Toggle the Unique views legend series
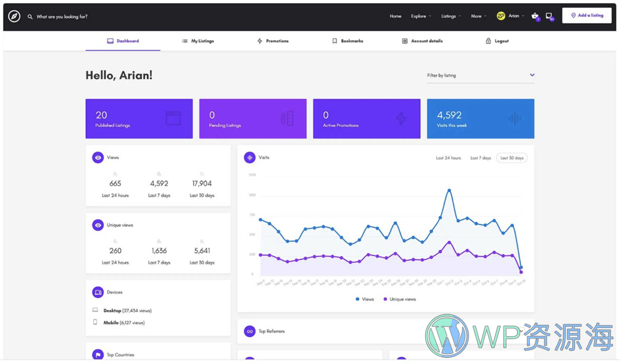This screenshot has height=364, width=620. [400, 299]
